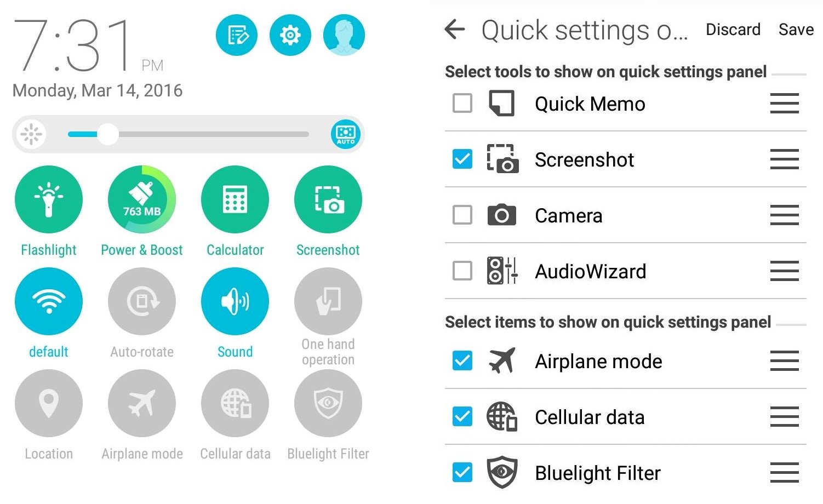This screenshot has height=504, width=823.
Task: Open the user profile avatar
Action: click(344, 36)
